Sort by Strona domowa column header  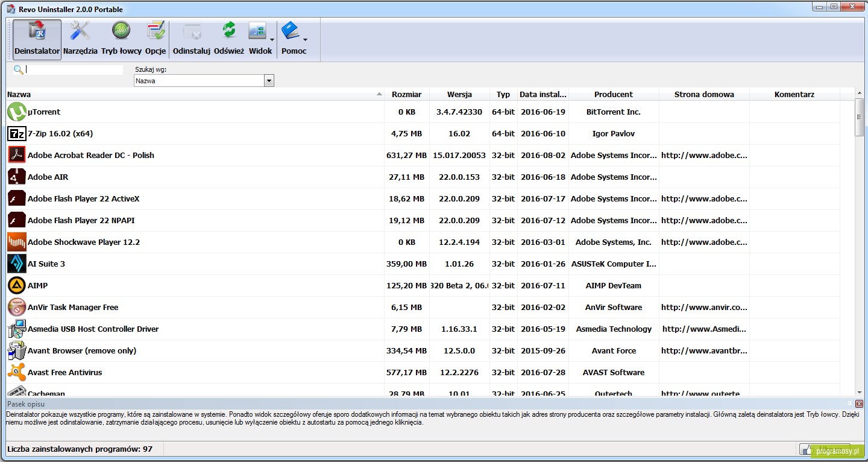pyautogui.click(x=704, y=94)
